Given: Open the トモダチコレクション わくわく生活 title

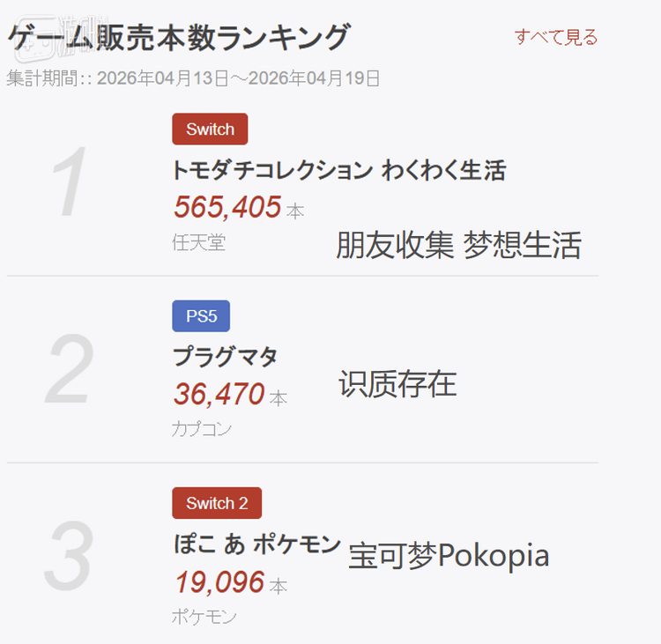Looking at the screenshot, I should (x=339, y=170).
